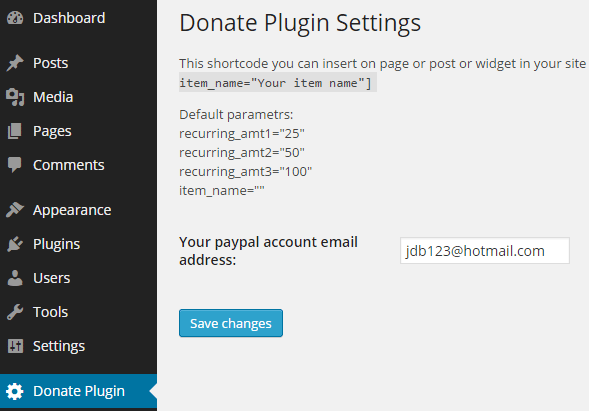The height and width of the screenshot is (411, 589).
Task: Click the Appearance paintbrush icon
Action: [15, 210]
